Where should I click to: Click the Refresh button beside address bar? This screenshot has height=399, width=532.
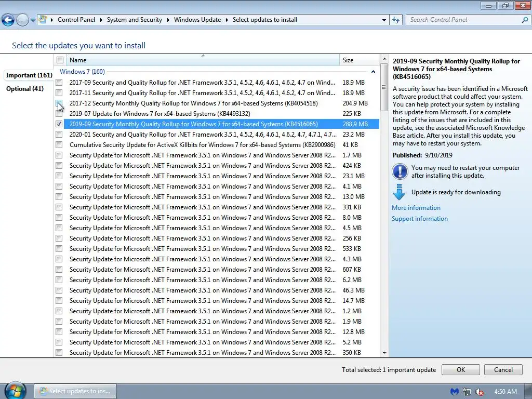(395, 20)
